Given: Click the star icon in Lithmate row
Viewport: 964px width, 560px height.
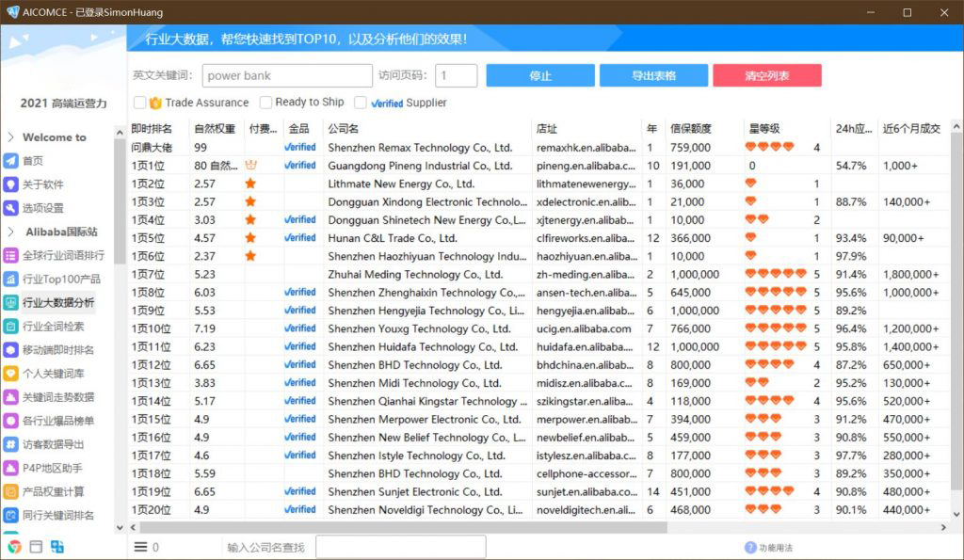Looking at the screenshot, I should click(250, 184).
